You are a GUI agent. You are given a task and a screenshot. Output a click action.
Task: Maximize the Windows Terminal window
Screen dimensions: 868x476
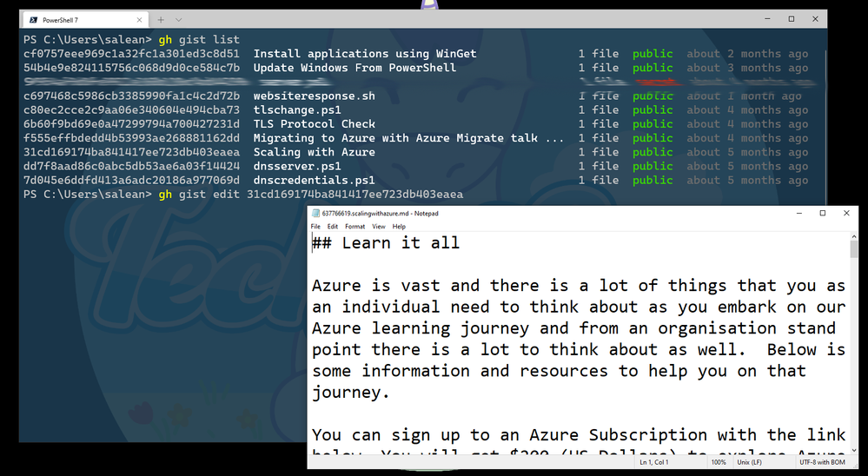pos(792,19)
